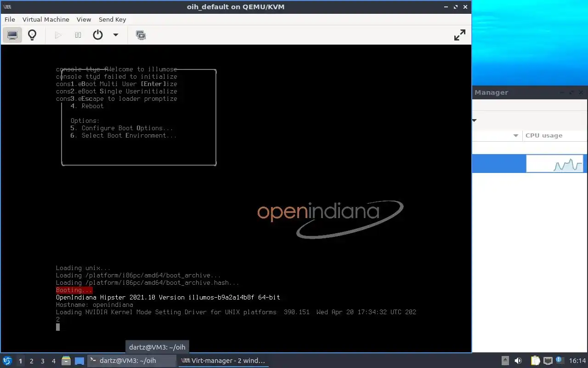Select the VM row CPU usage graph
Image resolution: width=588 pixels, height=368 pixels.
[x=554, y=163]
